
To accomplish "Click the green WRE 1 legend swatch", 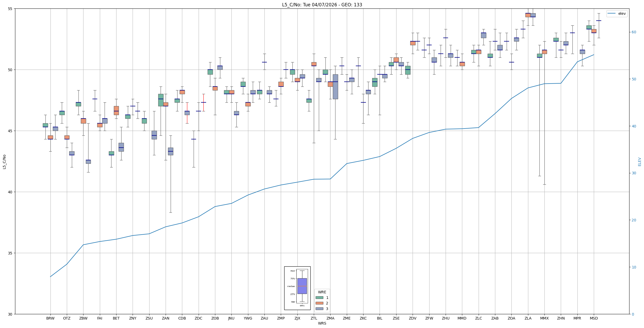I will pos(319,298).
